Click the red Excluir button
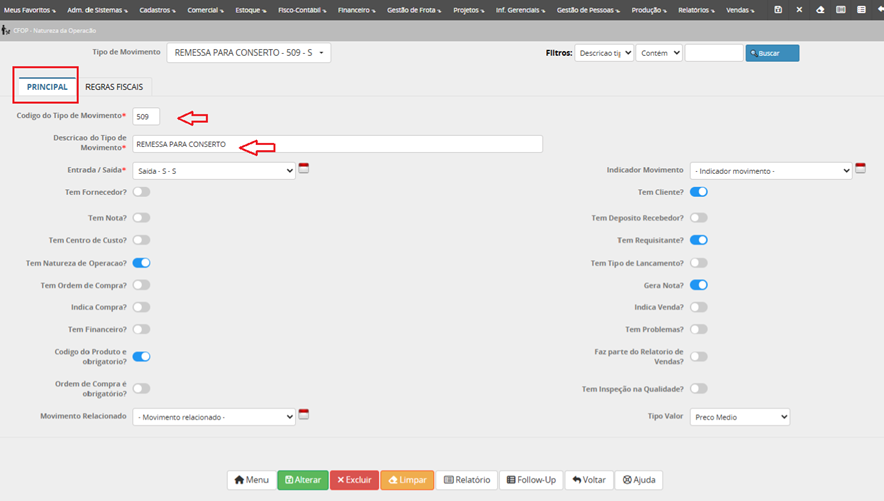Image resolution: width=884 pixels, height=501 pixels. [x=354, y=480]
